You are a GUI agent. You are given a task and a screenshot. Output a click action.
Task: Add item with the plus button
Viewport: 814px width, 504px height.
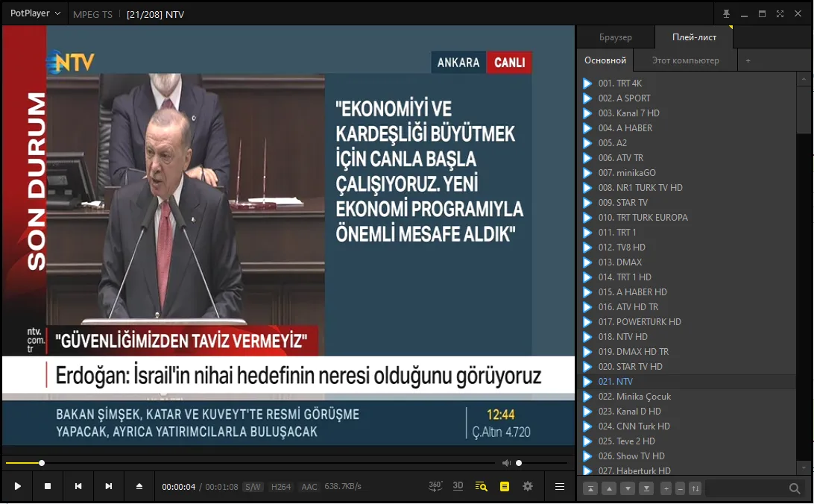tap(666, 488)
